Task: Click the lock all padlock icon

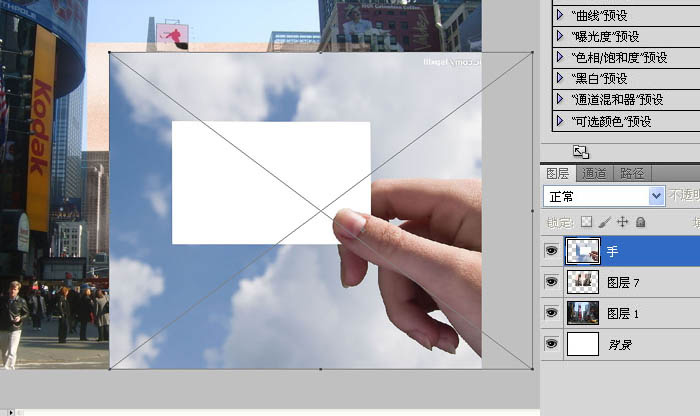Action: tap(640, 221)
